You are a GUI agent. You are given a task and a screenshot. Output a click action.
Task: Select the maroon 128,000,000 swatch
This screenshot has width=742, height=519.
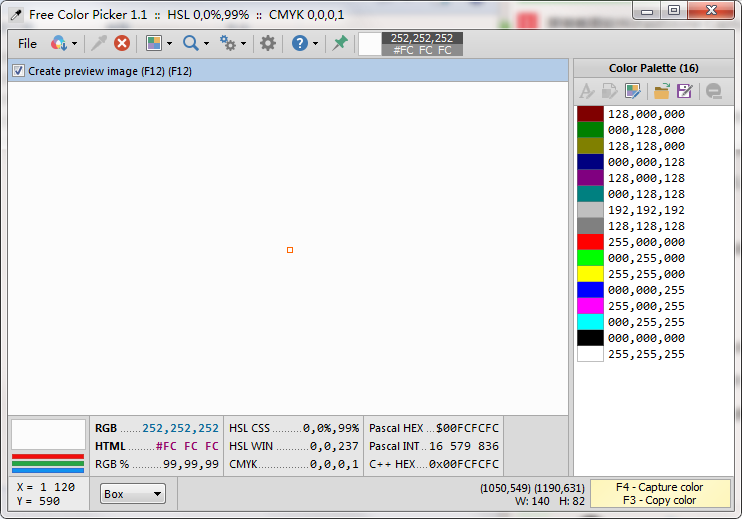(590, 114)
